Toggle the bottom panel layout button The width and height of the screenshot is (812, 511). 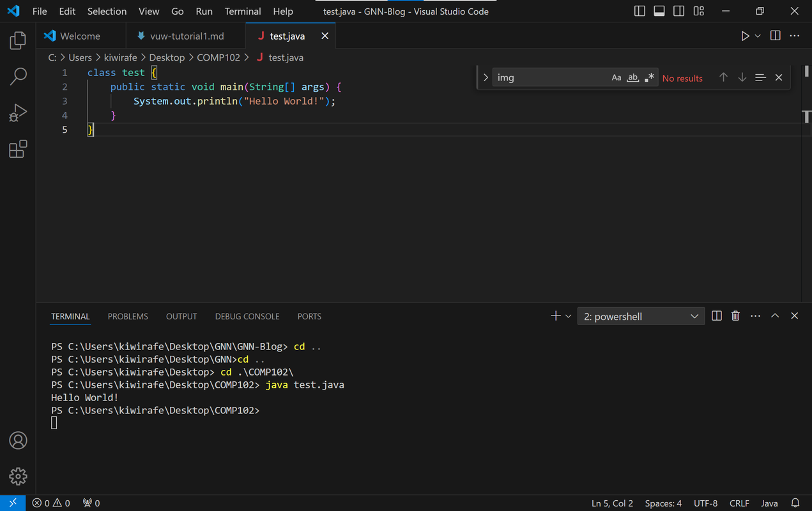tap(659, 11)
